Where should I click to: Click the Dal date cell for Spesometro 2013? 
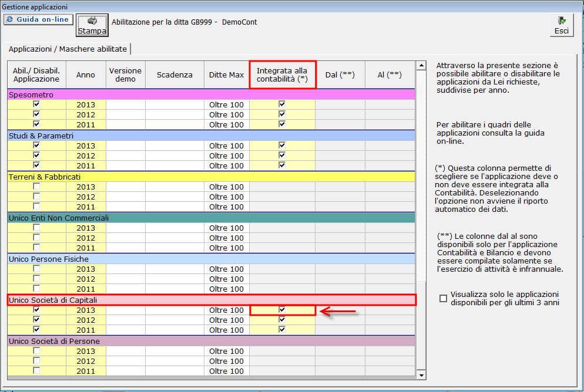[340, 104]
